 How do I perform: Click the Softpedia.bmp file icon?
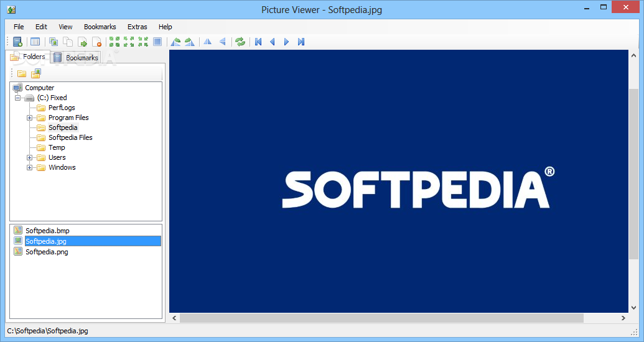pyautogui.click(x=18, y=230)
